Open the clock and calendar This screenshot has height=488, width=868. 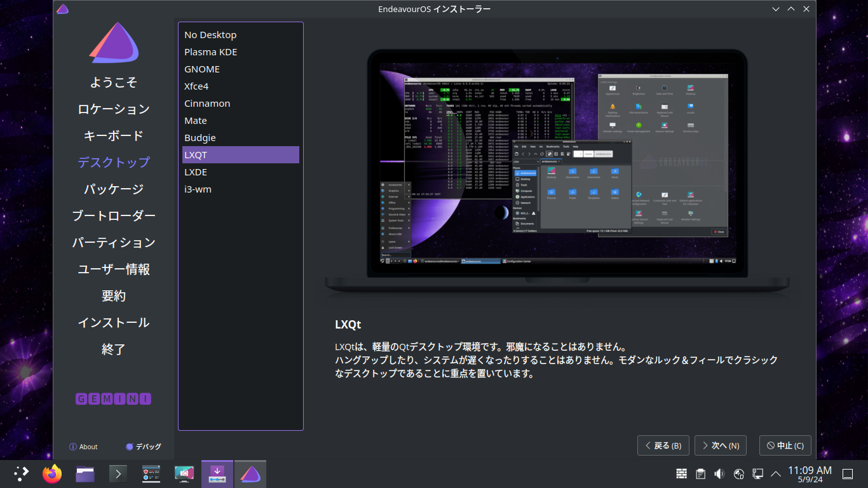click(x=810, y=473)
